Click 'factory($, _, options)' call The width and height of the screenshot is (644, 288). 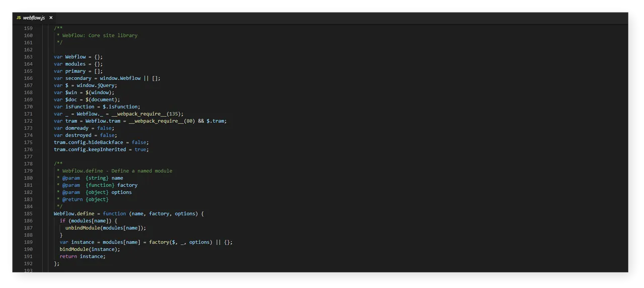(x=181, y=242)
